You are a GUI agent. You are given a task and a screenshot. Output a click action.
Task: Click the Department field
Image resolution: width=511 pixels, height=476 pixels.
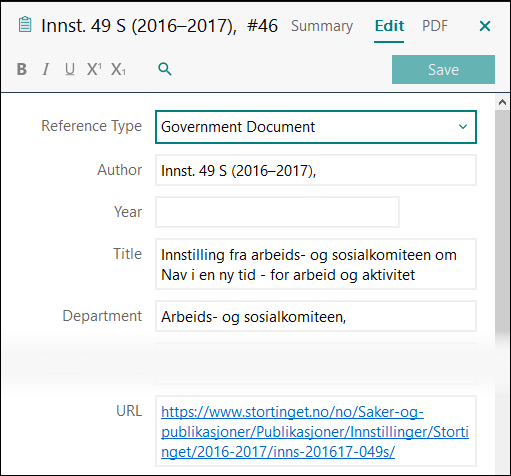click(x=316, y=316)
